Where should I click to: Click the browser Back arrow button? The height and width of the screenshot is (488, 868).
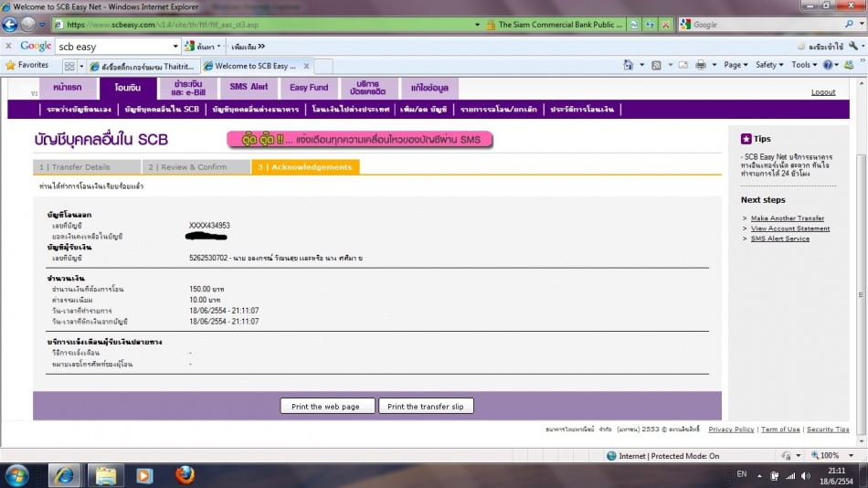pos(10,25)
